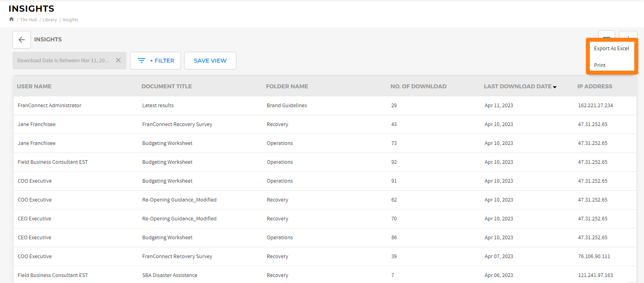Click the home icon in breadcrumb
Viewport: 644px width, 283px height.
[11, 19]
